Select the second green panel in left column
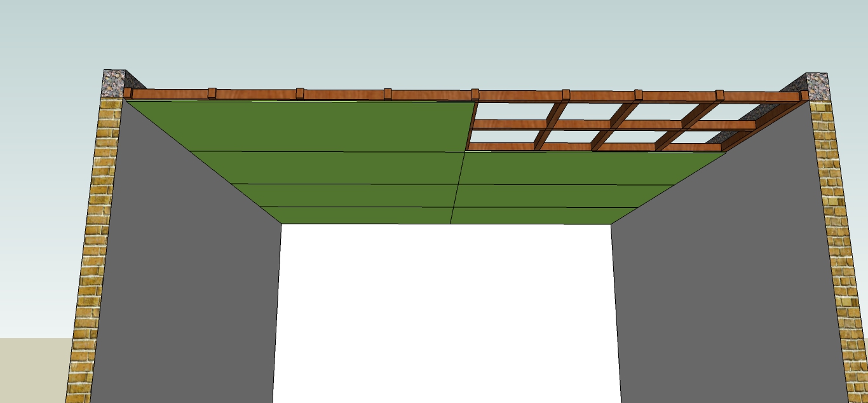The image size is (868, 403). [330, 168]
